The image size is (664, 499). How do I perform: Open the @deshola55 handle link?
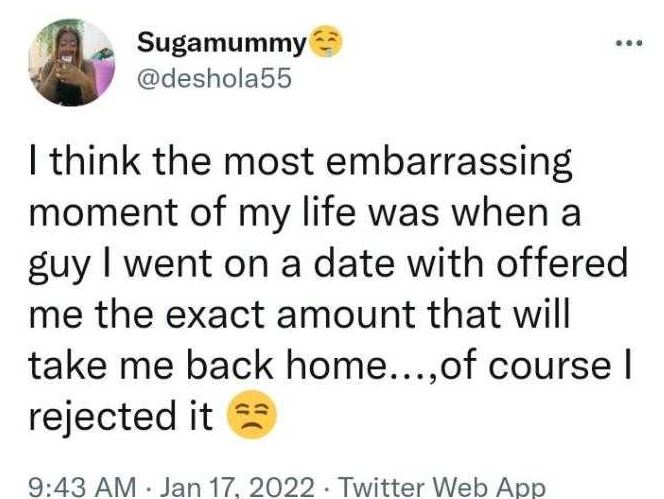coord(214,78)
